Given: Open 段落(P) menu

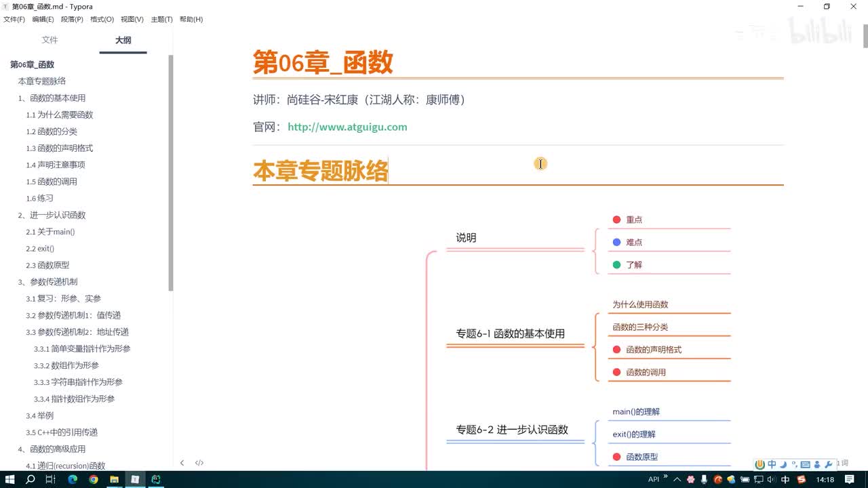Looking at the screenshot, I should pyautogui.click(x=72, y=19).
